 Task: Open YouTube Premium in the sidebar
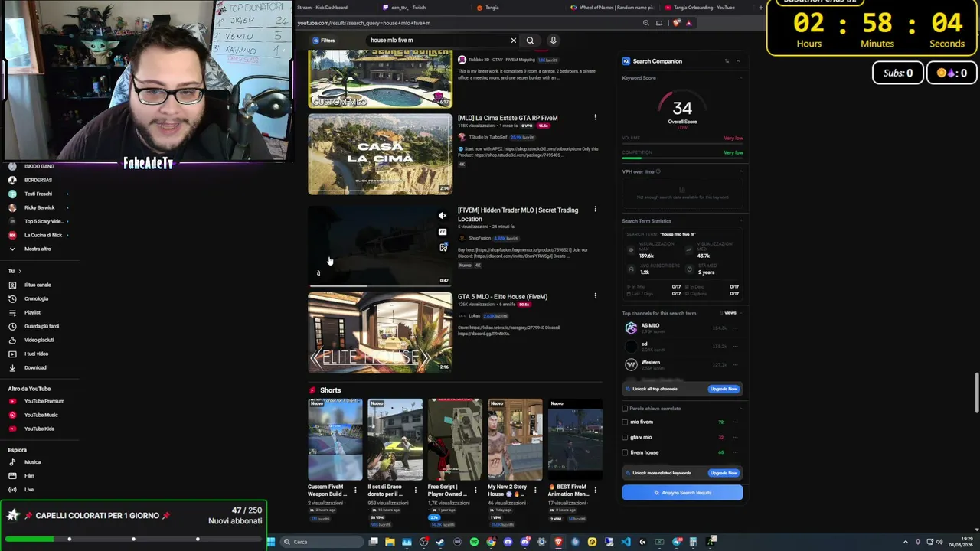44,401
